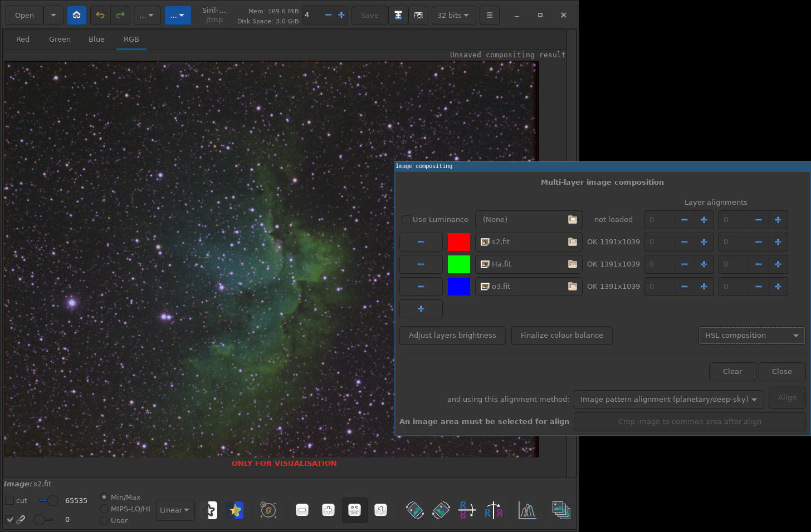Image resolution: width=811 pixels, height=532 pixels.
Task: Open the blue highlighted tools dropdown
Action: coord(178,15)
